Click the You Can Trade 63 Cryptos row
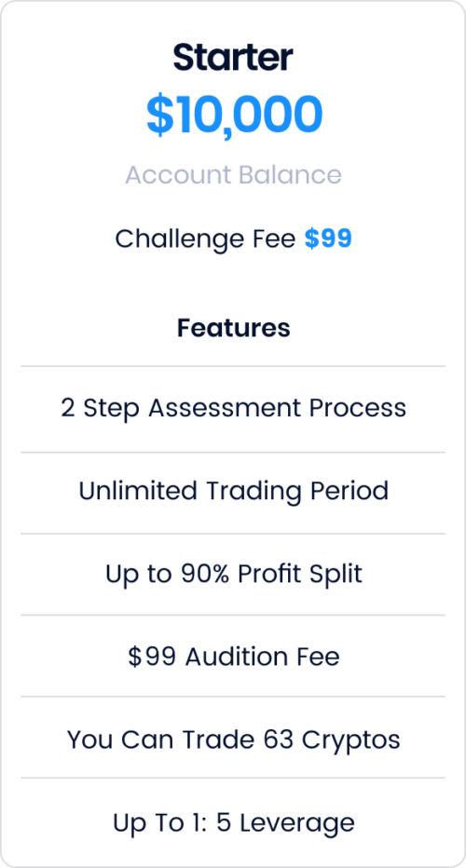The height and width of the screenshot is (868, 466). pyautogui.click(x=233, y=738)
